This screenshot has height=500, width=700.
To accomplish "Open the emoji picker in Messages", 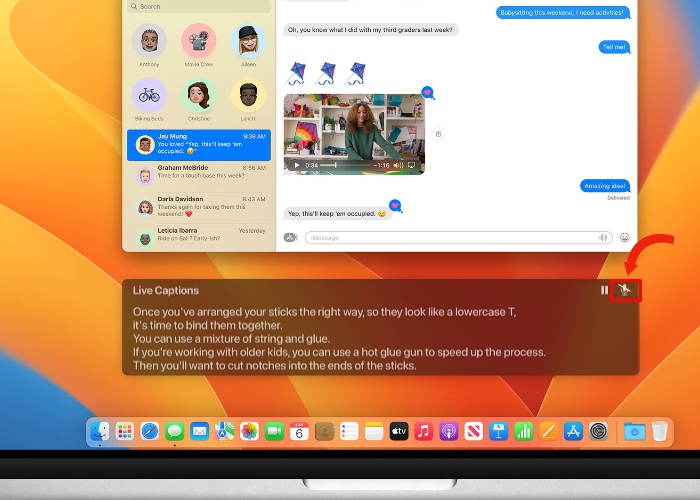I will (625, 237).
